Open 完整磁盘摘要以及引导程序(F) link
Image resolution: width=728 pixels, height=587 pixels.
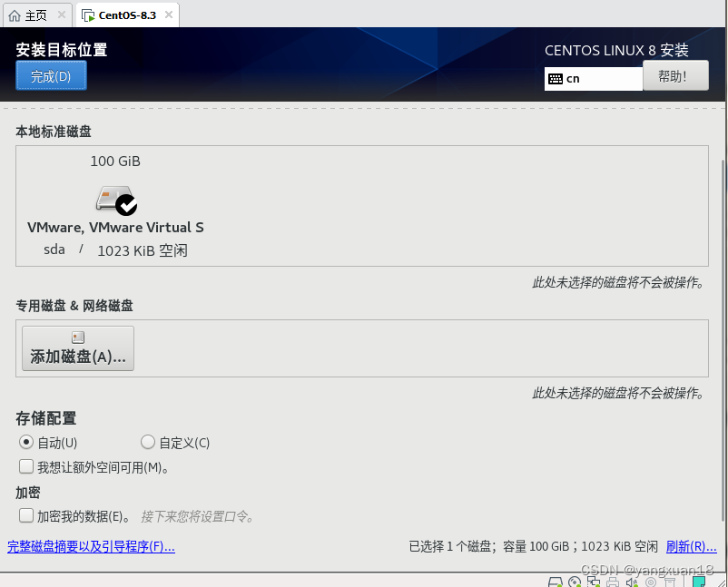pos(91,546)
